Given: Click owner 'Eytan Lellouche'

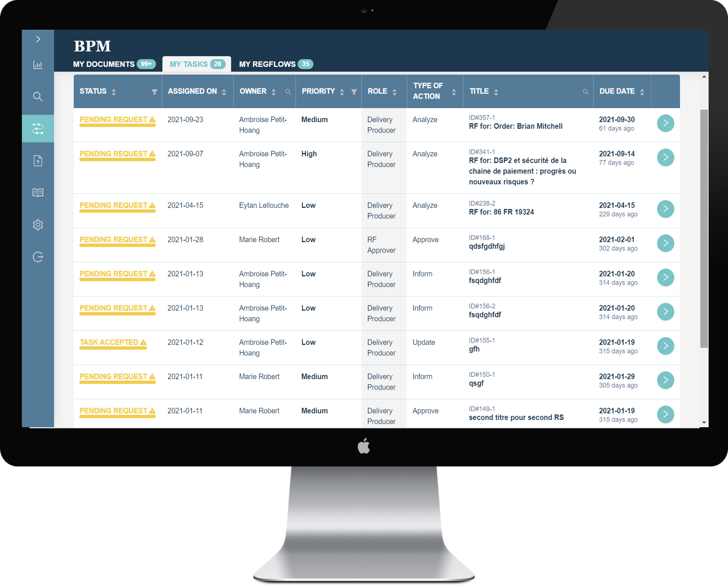Looking at the screenshot, I should [264, 205].
